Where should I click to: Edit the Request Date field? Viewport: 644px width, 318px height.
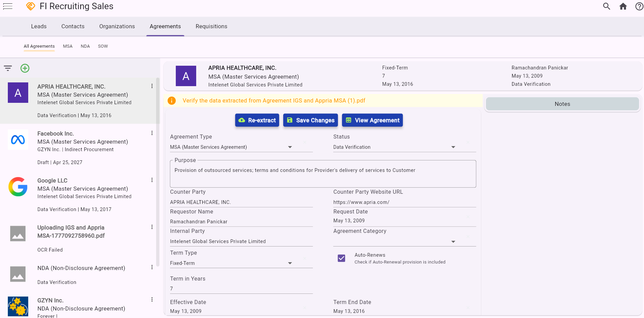point(405,221)
